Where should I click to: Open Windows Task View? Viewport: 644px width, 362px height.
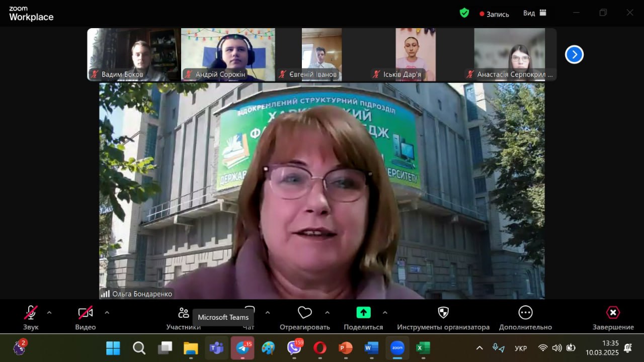coord(165,348)
